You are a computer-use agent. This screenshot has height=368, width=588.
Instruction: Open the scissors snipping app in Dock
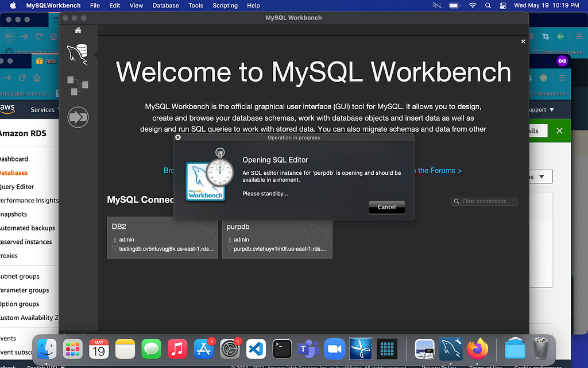pyautogui.click(x=361, y=349)
